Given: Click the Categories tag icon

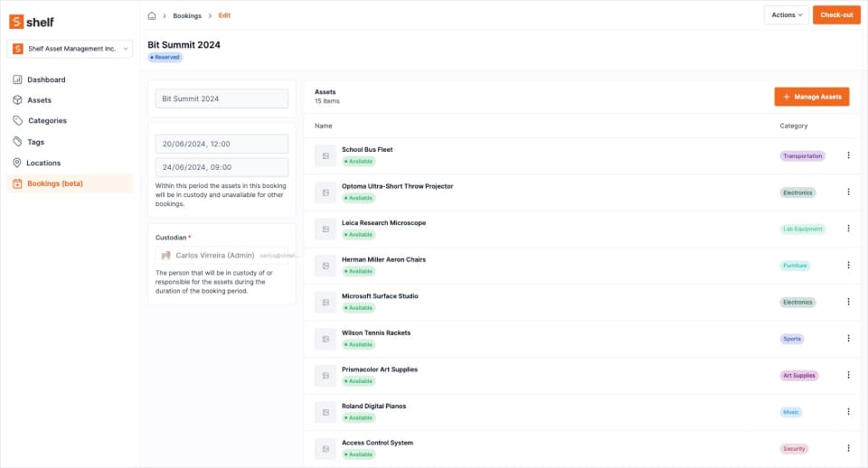Looking at the screenshot, I should pos(18,120).
